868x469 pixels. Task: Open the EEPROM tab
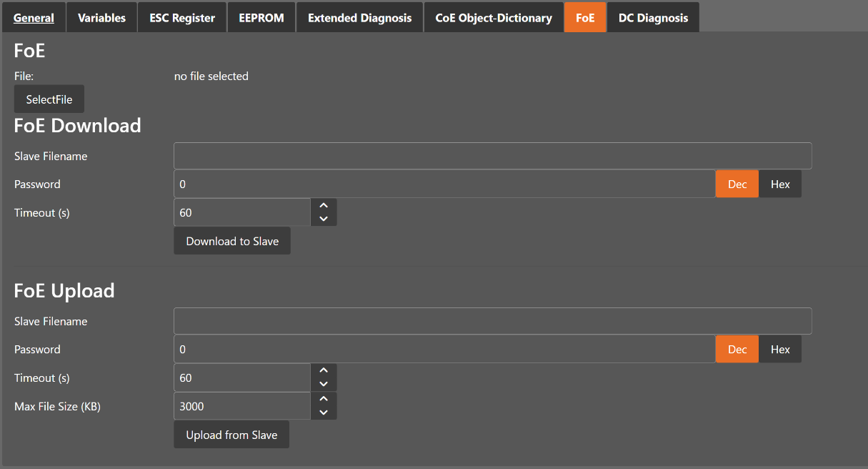[x=261, y=18]
